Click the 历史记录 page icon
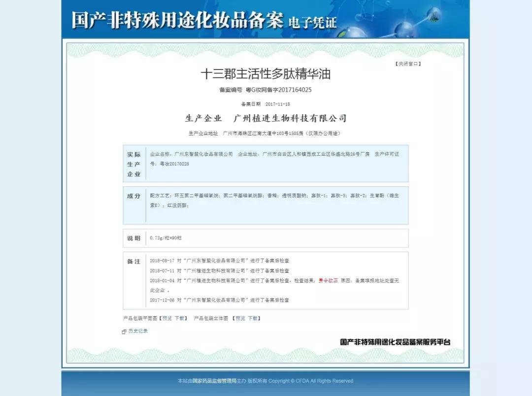532x396 pixels. (124, 331)
